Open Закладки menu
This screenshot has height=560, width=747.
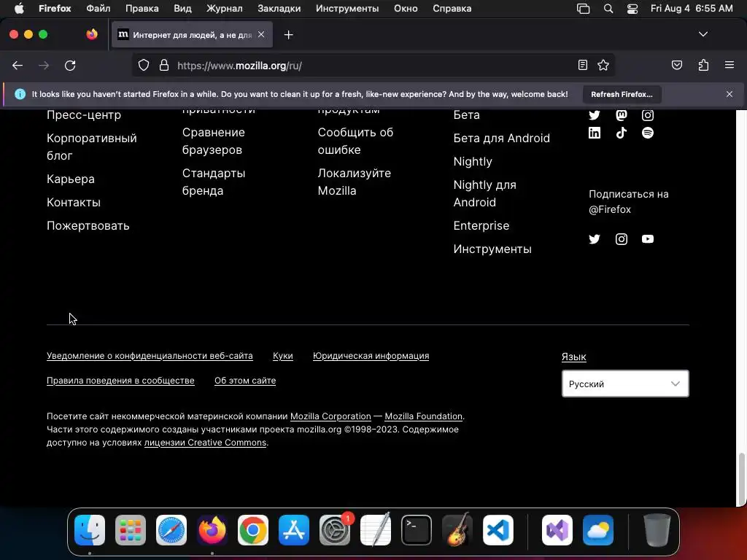click(279, 9)
